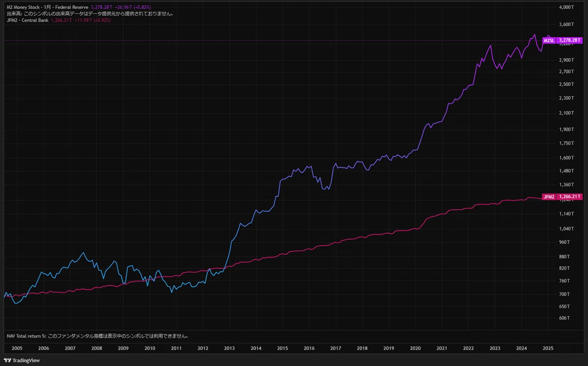Click the 2010 year label on the time axis
Screen dimensions: 588x366
(150, 348)
